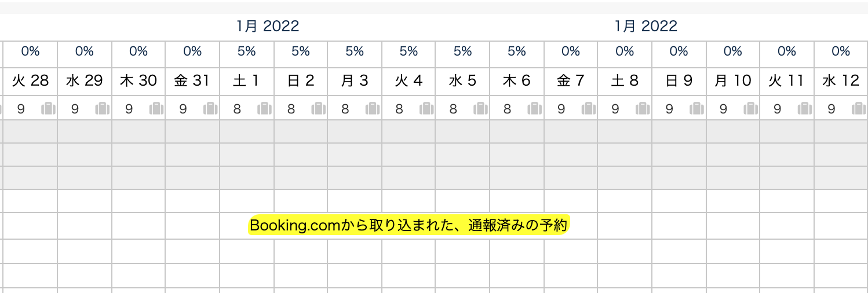868x293 pixels.
Task: Click the suitcase icon under 水 12
Action: [x=859, y=109]
